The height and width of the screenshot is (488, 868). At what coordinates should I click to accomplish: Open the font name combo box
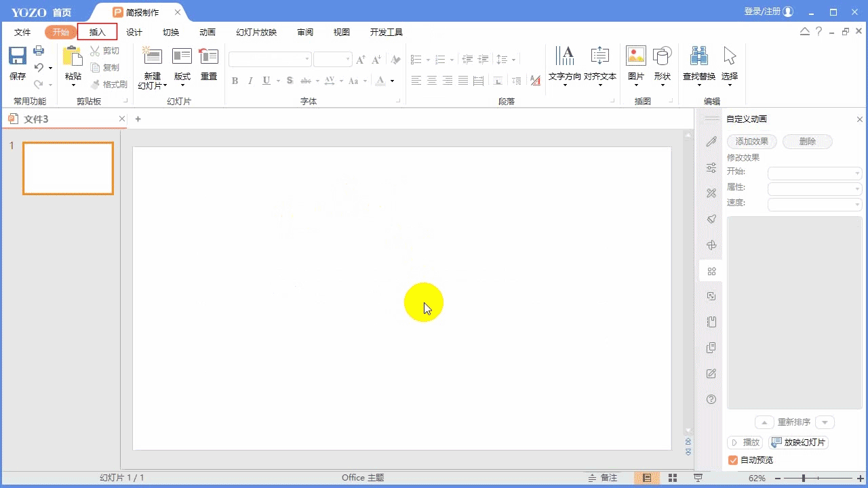pos(270,60)
